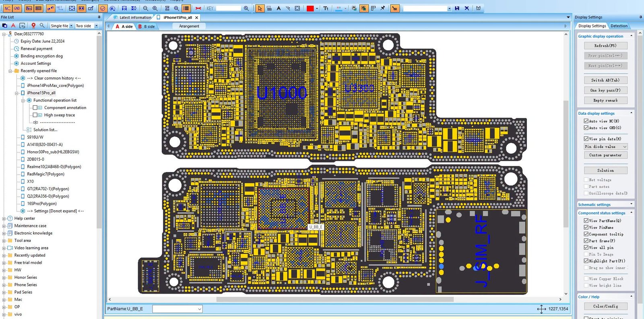The width and height of the screenshot is (644, 319).
Task: Click the Tt text size icon
Action: [x=326, y=8]
